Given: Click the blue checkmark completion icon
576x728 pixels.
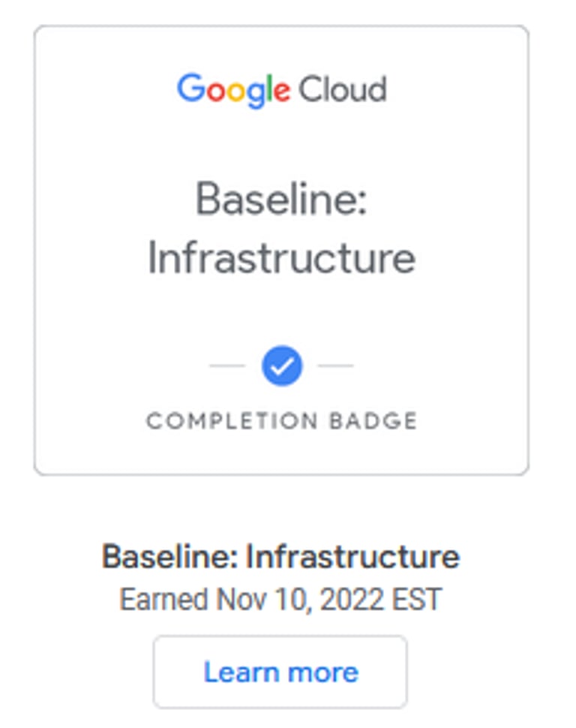Looking at the screenshot, I should 282,366.
